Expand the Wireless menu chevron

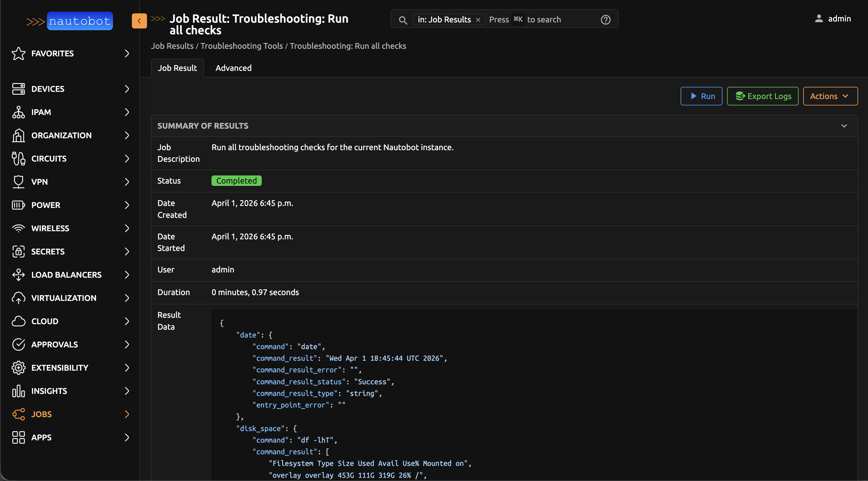coord(127,228)
